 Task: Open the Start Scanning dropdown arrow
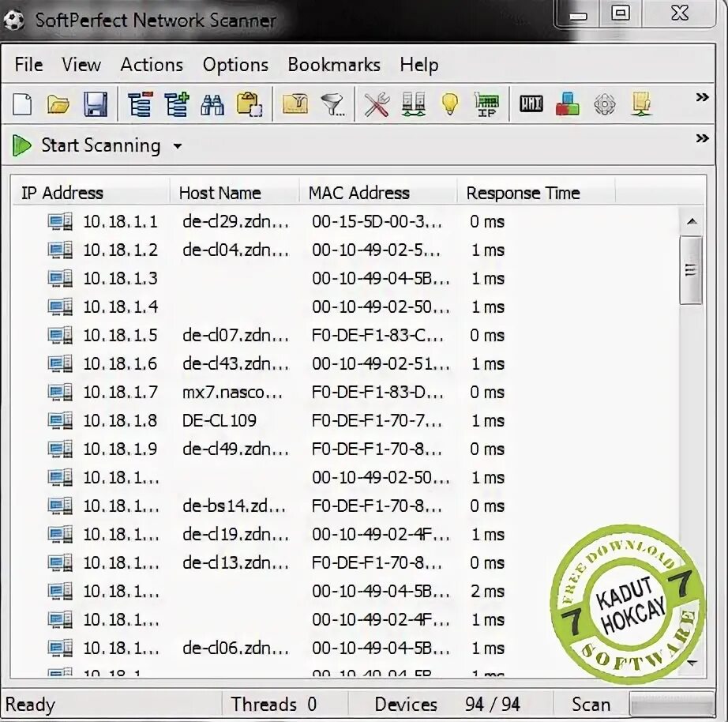(178, 146)
